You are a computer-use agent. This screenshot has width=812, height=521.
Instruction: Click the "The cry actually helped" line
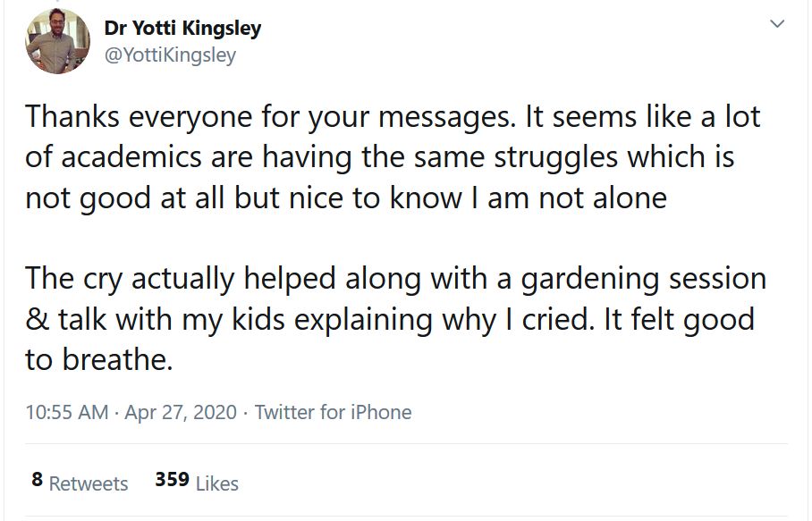coord(393,278)
